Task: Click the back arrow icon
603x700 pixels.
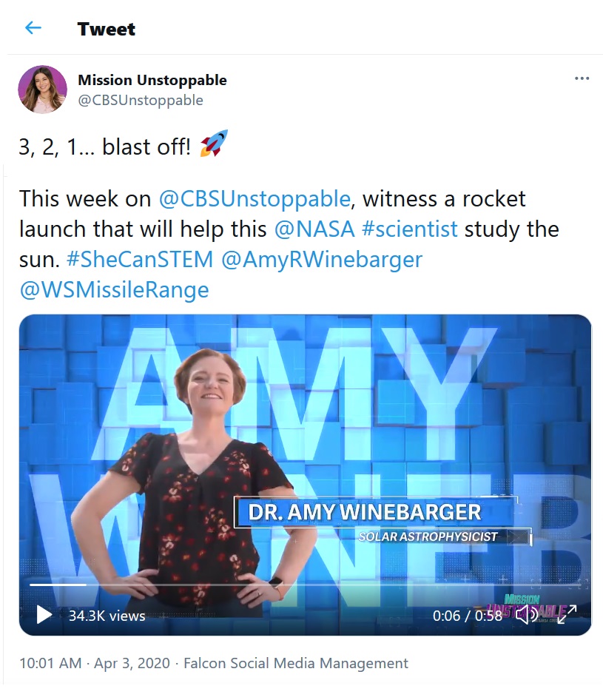Action: 33,28
